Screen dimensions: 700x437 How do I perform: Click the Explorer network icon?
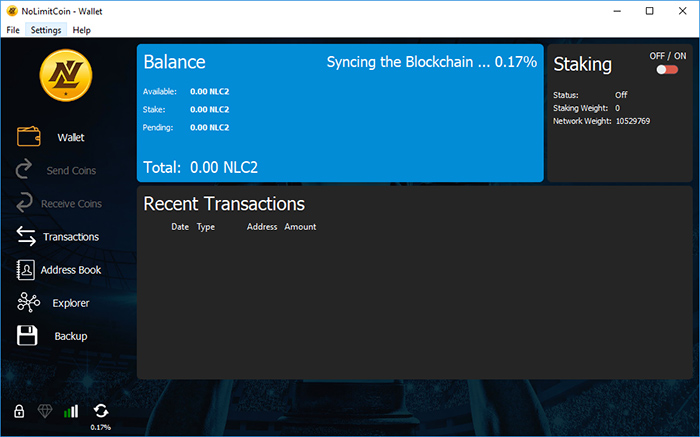(x=27, y=303)
